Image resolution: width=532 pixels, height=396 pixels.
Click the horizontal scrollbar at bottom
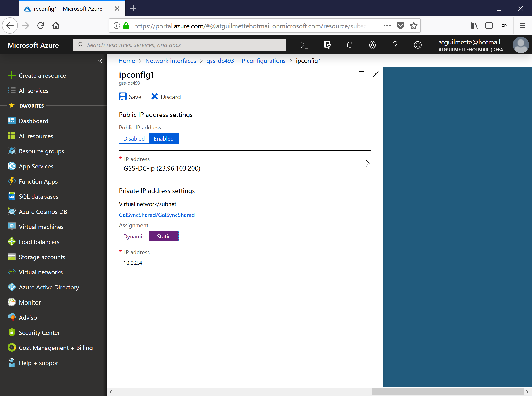(447, 392)
